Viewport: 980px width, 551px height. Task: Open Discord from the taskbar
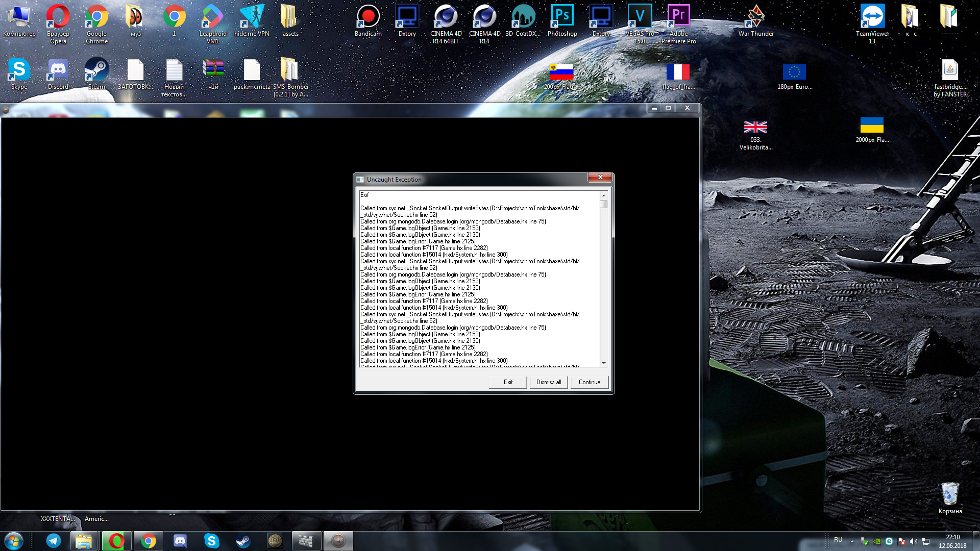point(180,541)
